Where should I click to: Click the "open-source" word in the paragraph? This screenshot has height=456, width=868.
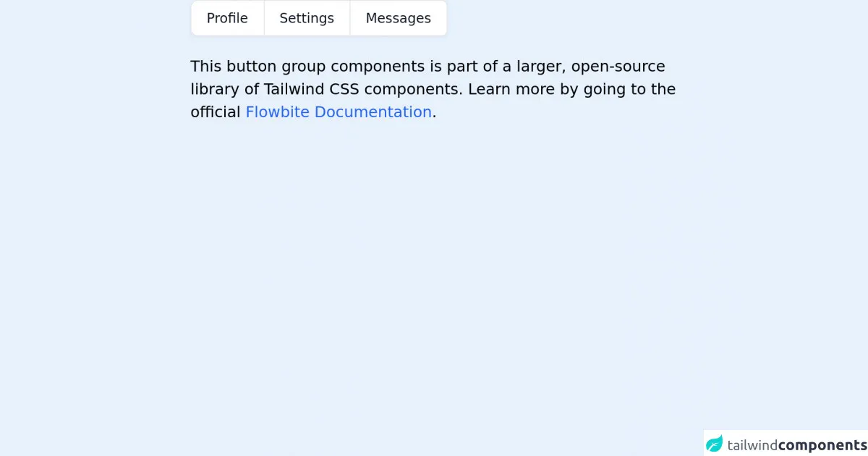618,67
